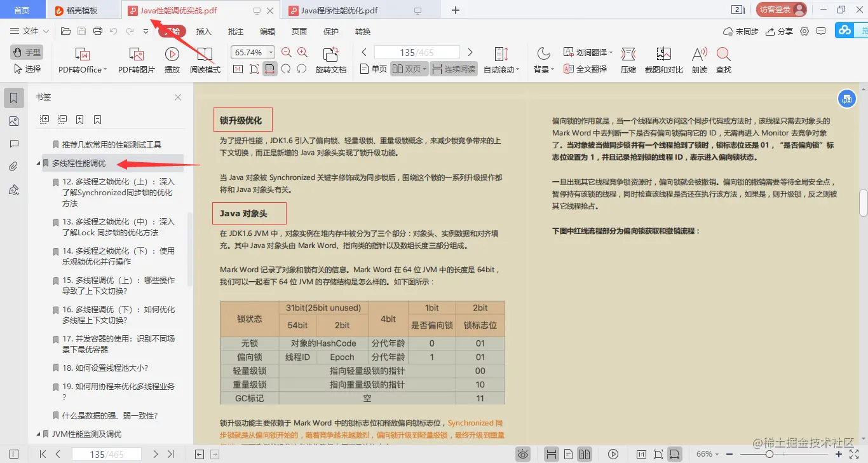Image resolution: width=868 pixels, height=463 pixels.
Task: Open the 插入 menu
Action: click(x=203, y=31)
